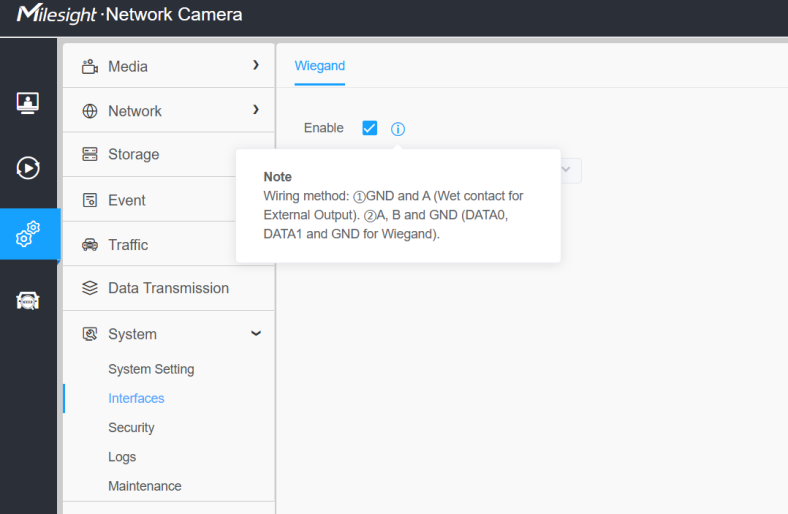Click the Note heading in tooltip
Image resolution: width=788 pixels, height=514 pixels.
(x=277, y=177)
